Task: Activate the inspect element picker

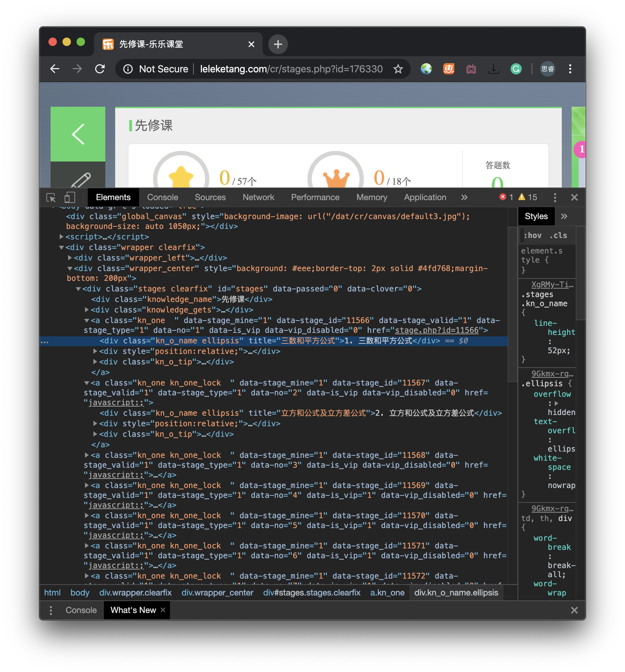Action: 51,198
